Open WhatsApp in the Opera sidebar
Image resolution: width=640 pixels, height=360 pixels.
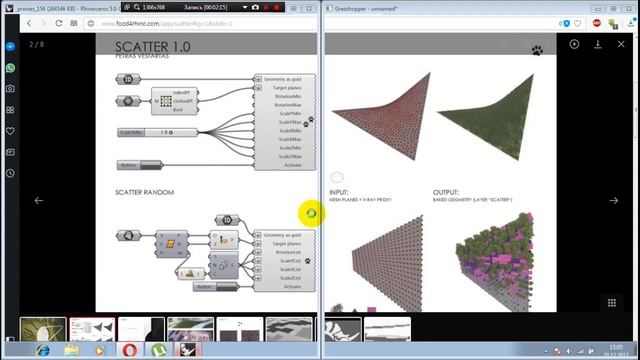11,68
